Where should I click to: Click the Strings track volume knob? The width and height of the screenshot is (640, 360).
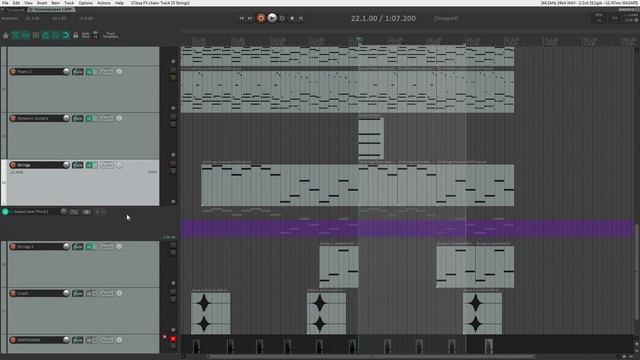tap(66, 165)
